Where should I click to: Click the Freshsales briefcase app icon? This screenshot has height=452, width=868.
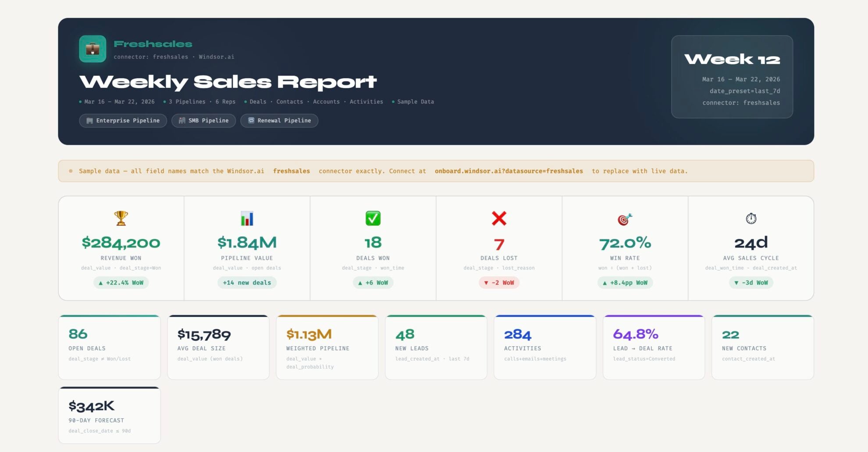92,49
